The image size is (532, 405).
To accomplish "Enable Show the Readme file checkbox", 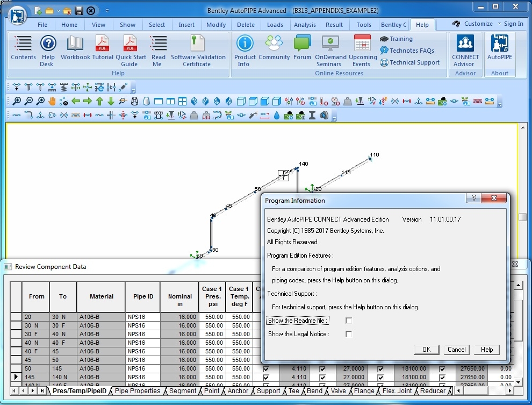I will click(x=348, y=321).
